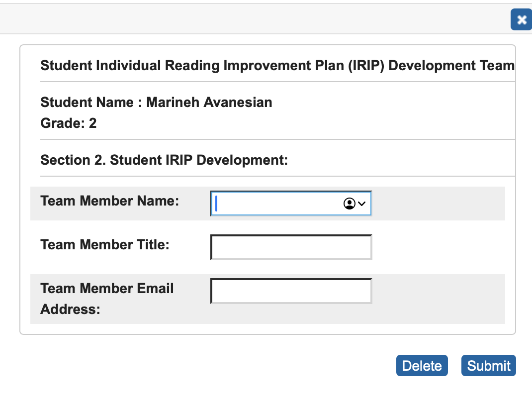
Task: Click the student name Marineh Avanesian
Action: point(209,103)
